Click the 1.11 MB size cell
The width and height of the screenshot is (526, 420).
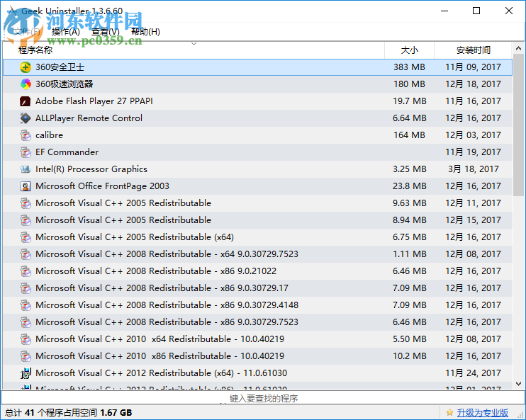coord(410,254)
